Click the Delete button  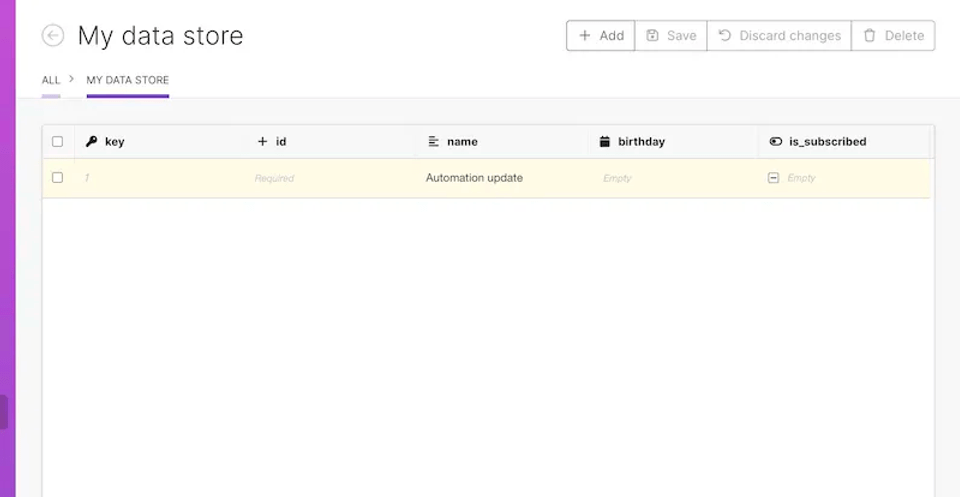pyautogui.click(x=893, y=36)
